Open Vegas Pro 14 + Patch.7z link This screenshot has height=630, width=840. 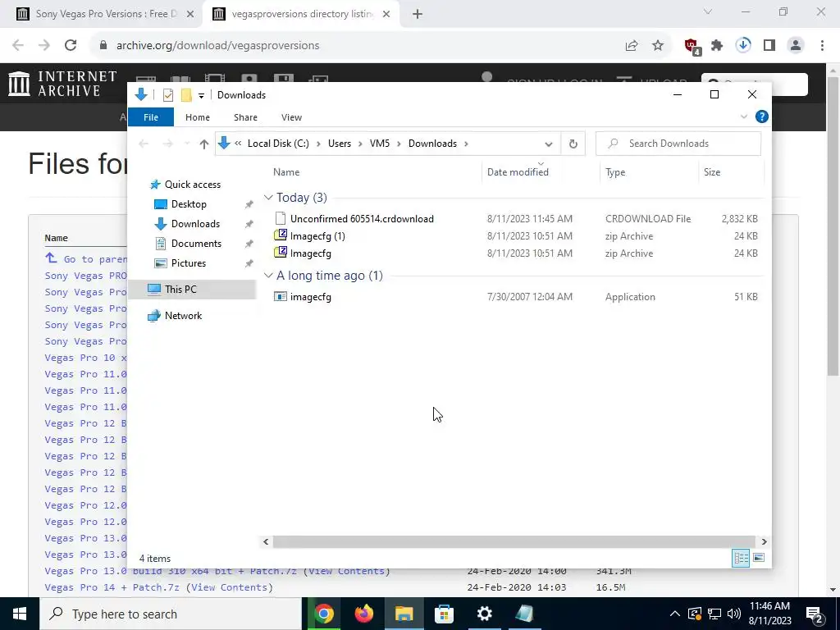click(x=112, y=587)
